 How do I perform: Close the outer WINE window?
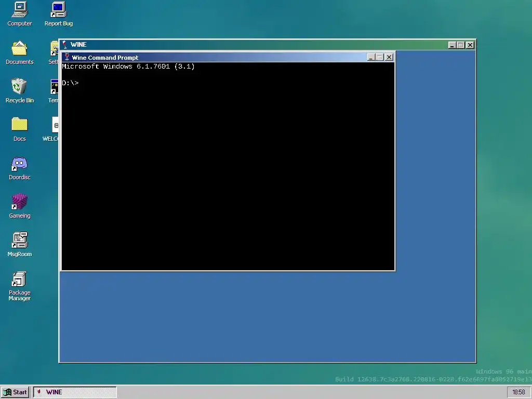coord(470,45)
